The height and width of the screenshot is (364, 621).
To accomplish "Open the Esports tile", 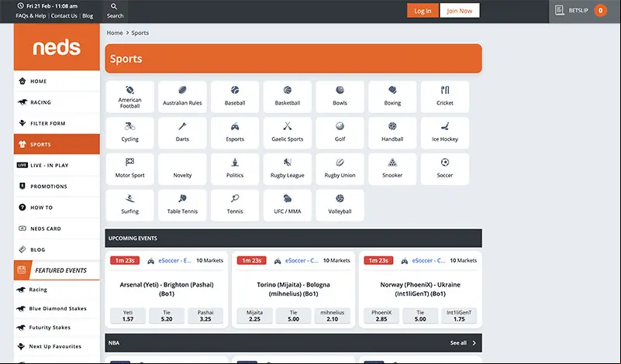I will pos(235,133).
